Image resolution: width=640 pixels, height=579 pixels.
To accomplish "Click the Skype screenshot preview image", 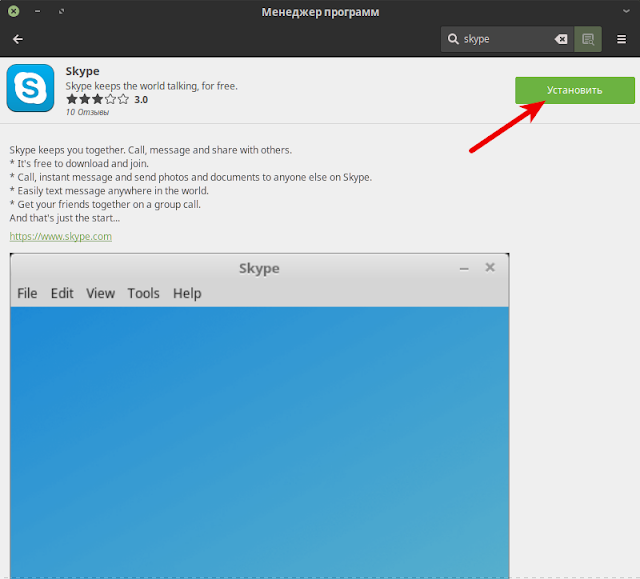I will pyautogui.click(x=260, y=416).
